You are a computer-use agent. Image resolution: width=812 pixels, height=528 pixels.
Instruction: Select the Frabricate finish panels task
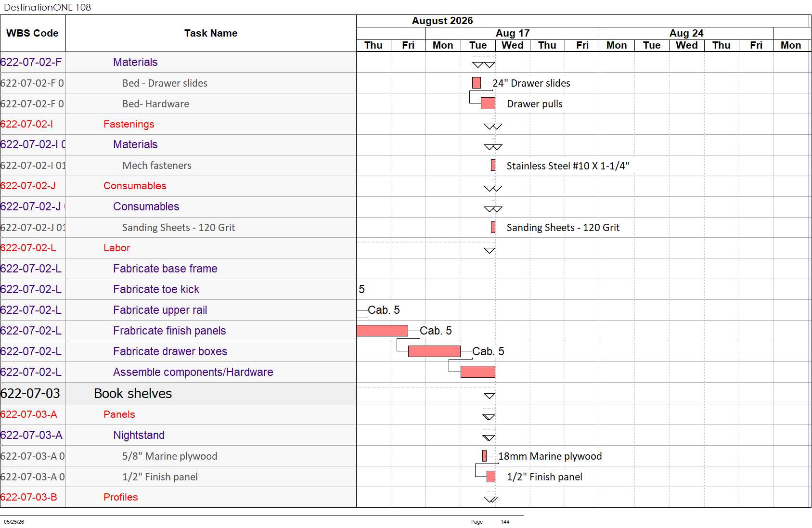[169, 331]
